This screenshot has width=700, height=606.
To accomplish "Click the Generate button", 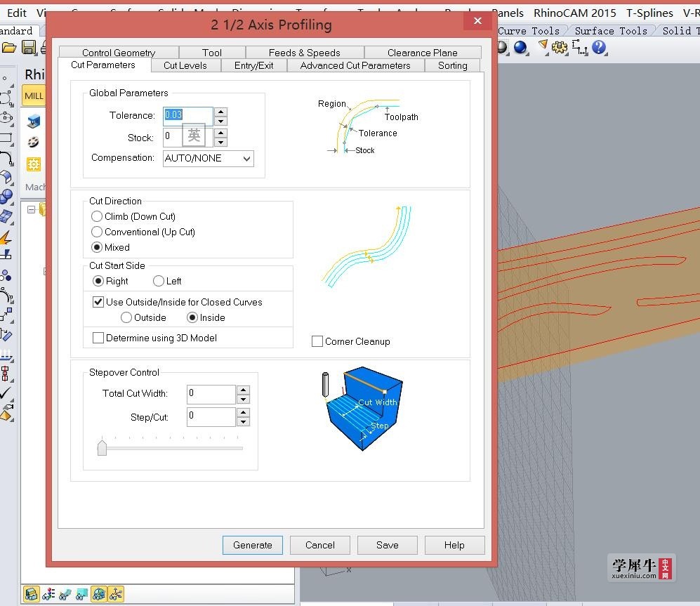I will 253,546.
